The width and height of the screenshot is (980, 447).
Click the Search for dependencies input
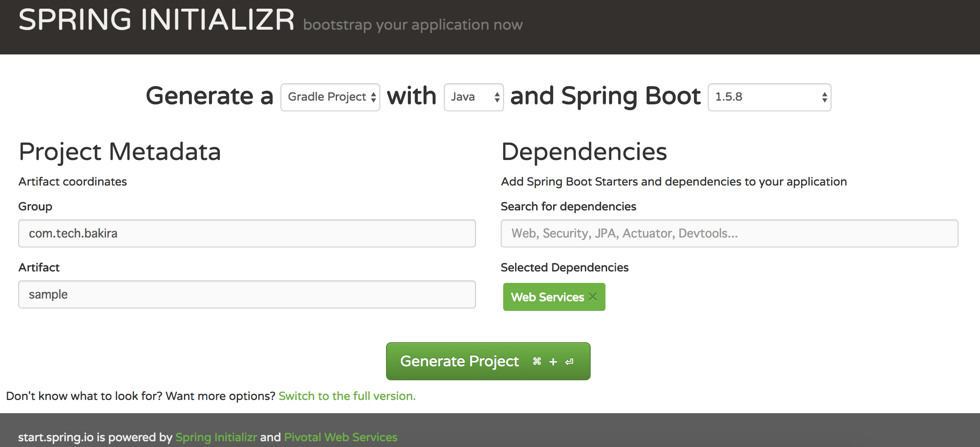pos(729,233)
